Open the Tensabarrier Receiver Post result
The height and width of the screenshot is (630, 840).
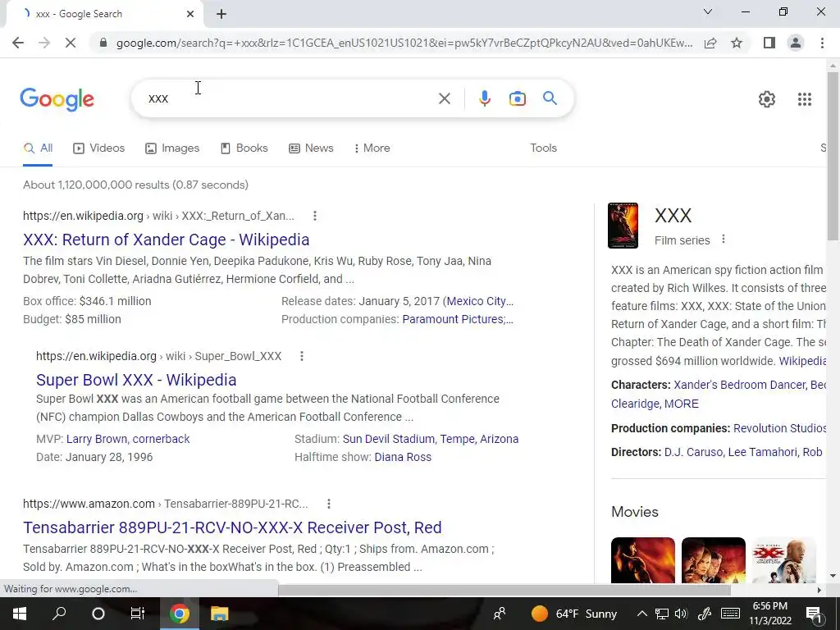[x=232, y=527]
